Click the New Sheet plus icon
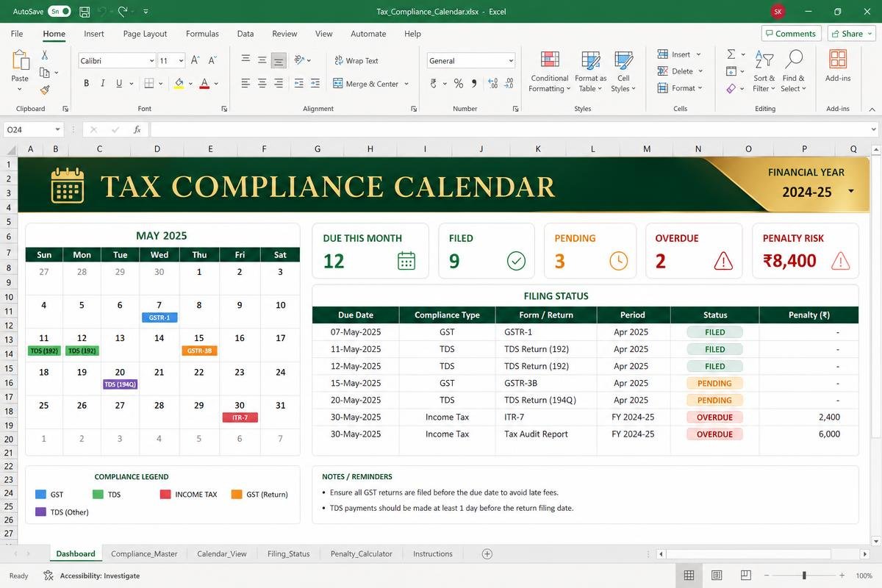The width and height of the screenshot is (882, 588). coord(487,553)
